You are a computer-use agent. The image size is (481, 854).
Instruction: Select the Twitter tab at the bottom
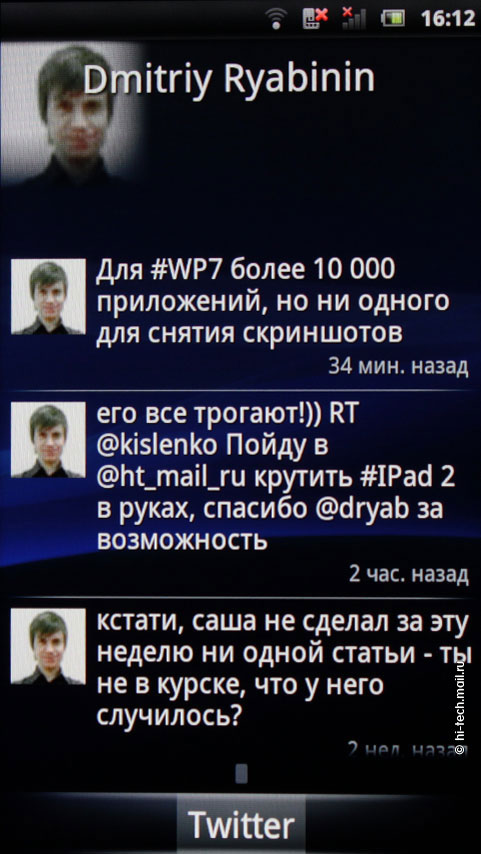[241, 825]
